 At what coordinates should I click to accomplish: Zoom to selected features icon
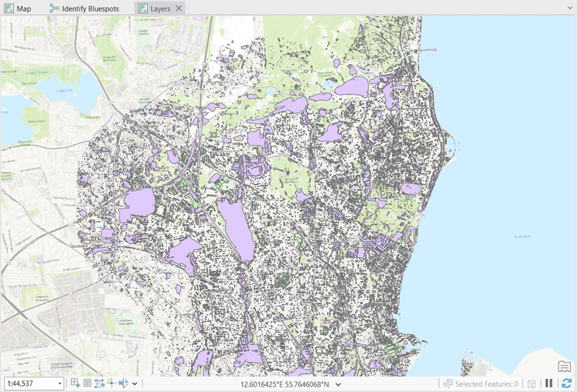click(x=448, y=384)
